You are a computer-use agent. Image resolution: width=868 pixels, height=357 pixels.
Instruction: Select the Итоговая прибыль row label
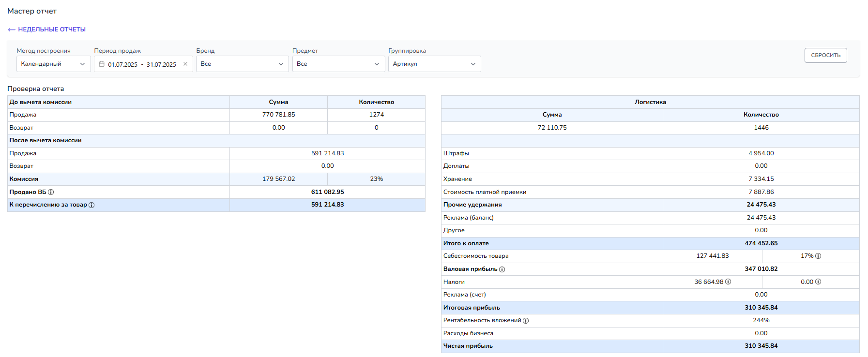click(472, 308)
